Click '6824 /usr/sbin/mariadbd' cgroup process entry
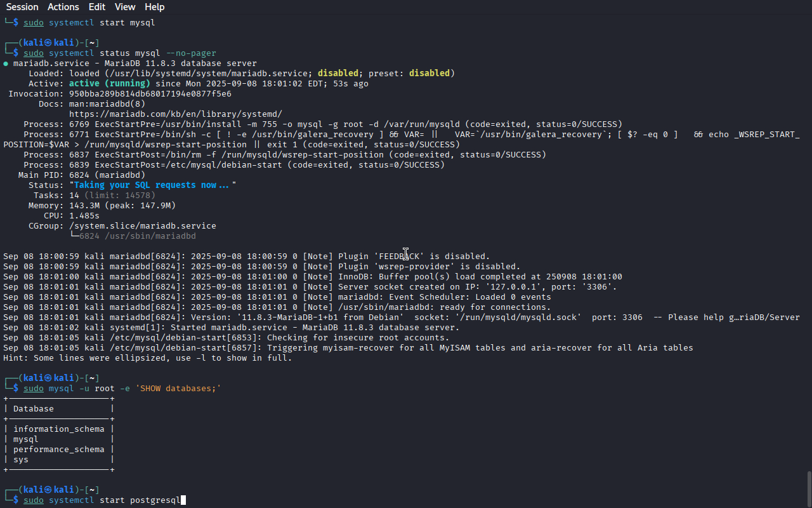The height and width of the screenshot is (508, 812). [138, 236]
